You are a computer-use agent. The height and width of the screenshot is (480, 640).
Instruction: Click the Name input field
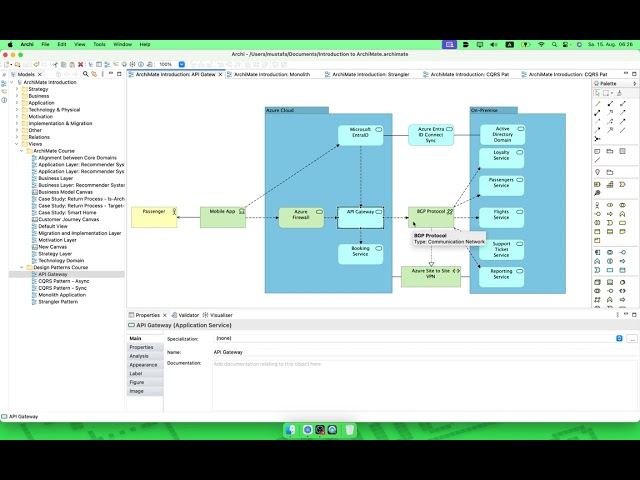(424, 352)
